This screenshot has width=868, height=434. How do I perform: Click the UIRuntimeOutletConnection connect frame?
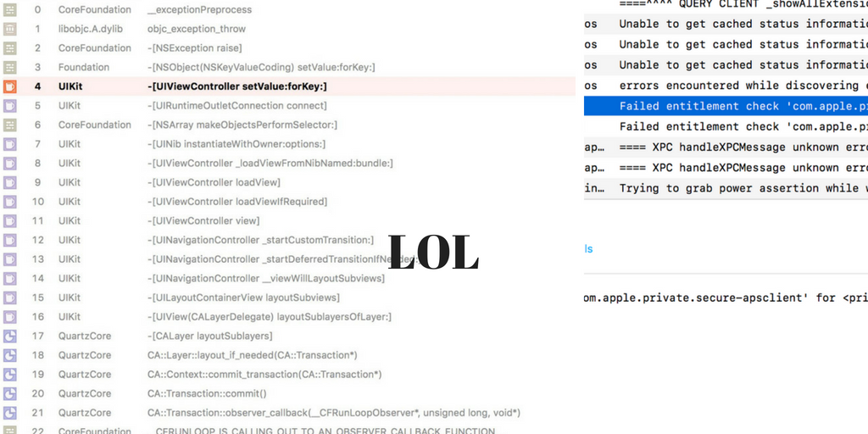click(237, 105)
